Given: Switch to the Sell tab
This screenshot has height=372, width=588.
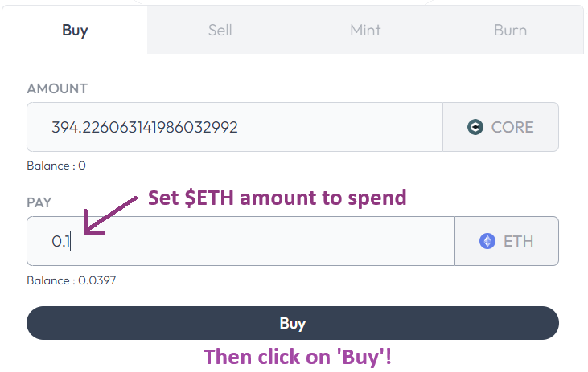Looking at the screenshot, I should tap(220, 31).
